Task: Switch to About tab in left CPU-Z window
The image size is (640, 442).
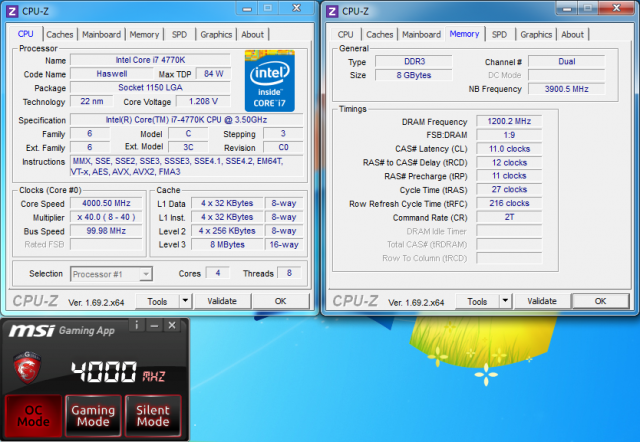Action: click(253, 35)
